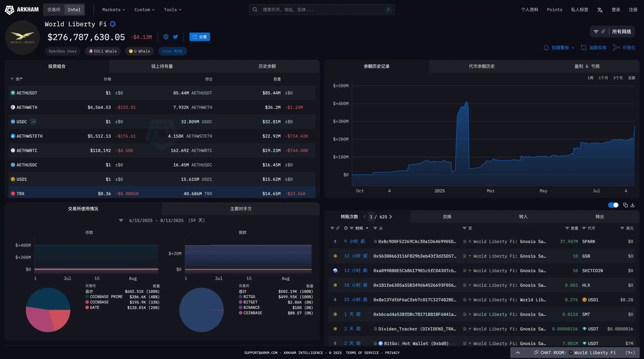644x359 pixels.
Task: Toggle the blue switch above transfers
Action: (x=613, y=205)
